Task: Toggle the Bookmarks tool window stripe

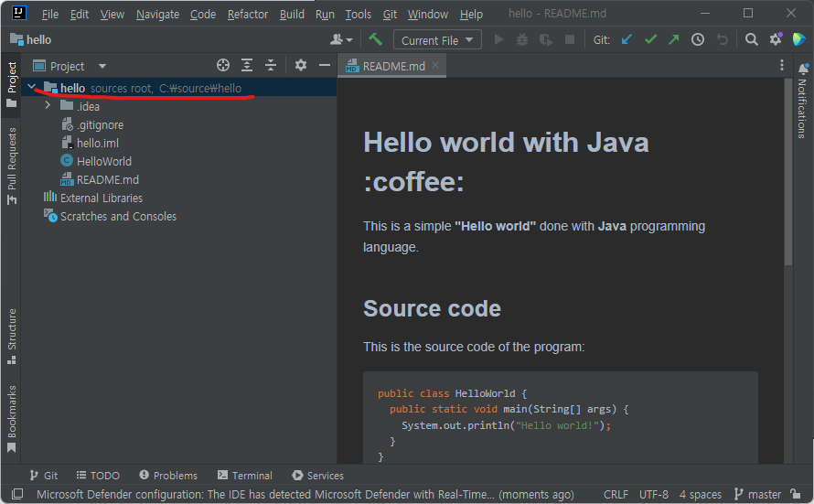Action: coord(11,418)
